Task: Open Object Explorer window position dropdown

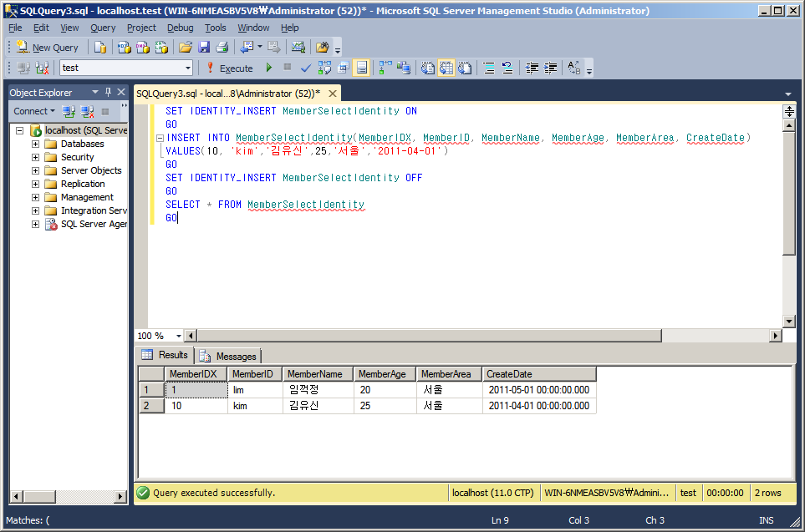Action: pos(95,92)
